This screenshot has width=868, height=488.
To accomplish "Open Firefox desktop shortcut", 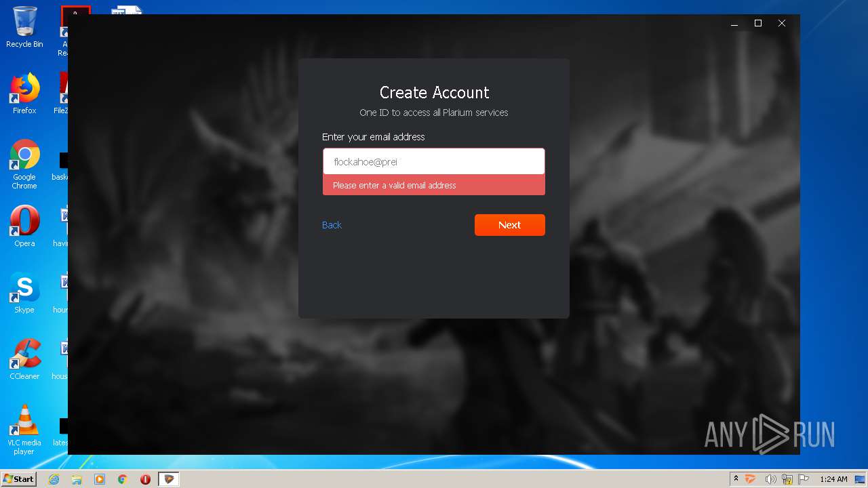I will tap(24, 94).
